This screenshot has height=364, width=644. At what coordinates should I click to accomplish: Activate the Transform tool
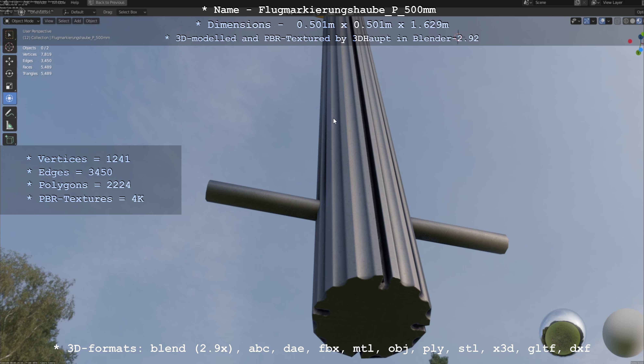9,98
